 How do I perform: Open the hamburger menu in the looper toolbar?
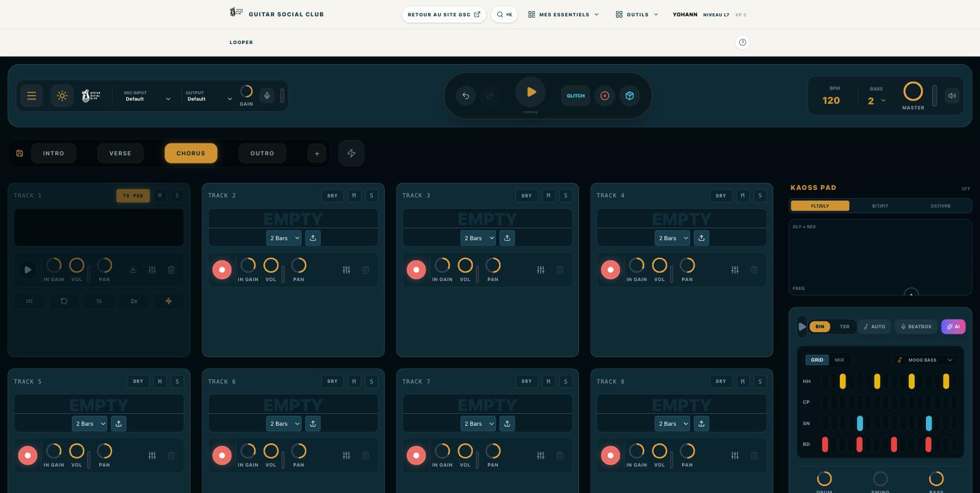click(x=31, y=96)
